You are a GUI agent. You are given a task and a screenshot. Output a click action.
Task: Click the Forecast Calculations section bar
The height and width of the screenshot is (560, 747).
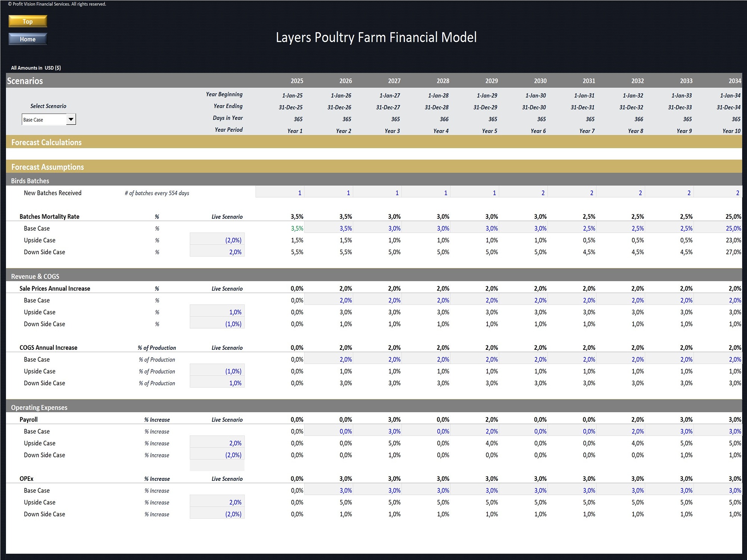[x=374, y=142]
